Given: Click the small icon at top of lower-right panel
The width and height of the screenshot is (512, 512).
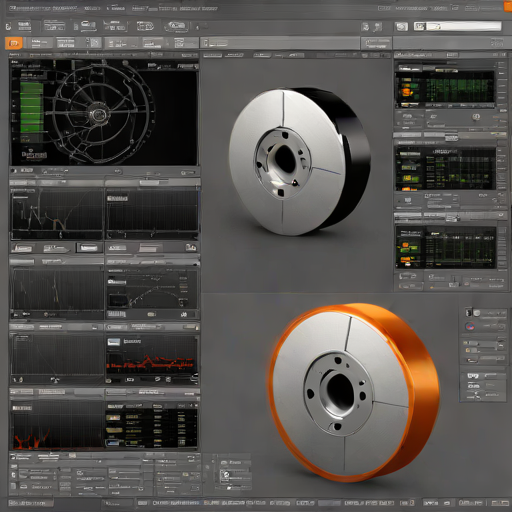Looking at the screenshot, I should (469, 313).
